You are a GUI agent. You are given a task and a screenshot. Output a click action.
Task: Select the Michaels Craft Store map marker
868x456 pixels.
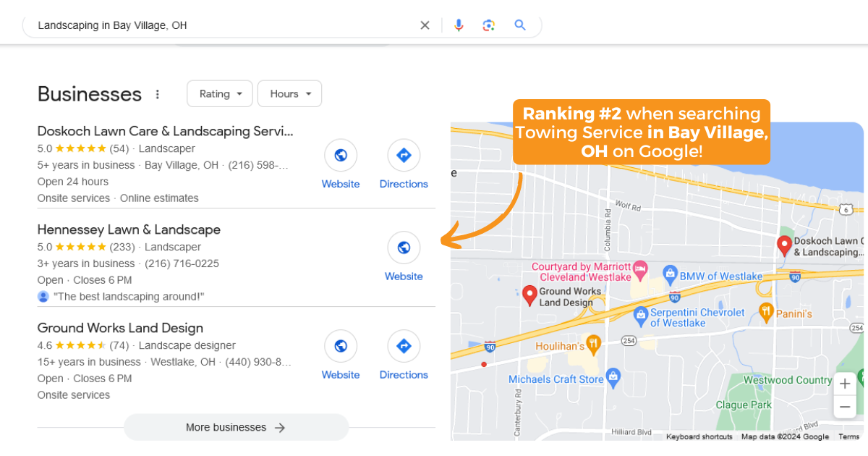(x=613, y=376)
